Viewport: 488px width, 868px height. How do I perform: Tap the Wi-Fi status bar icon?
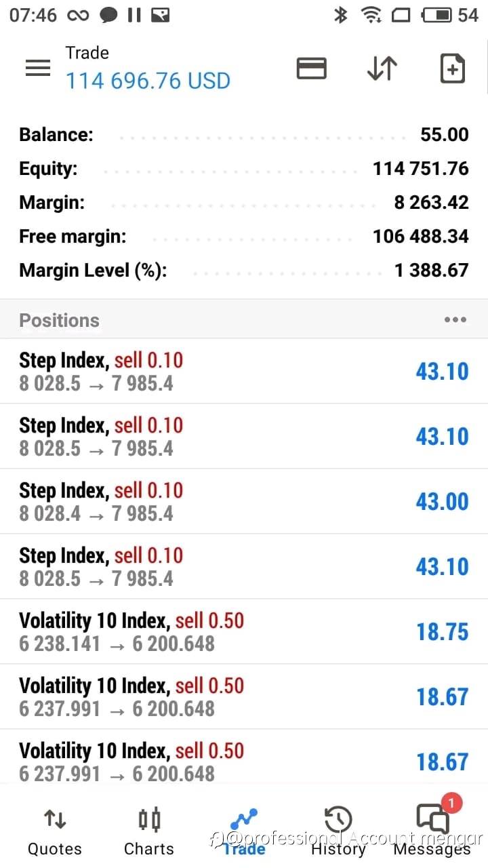371,15
